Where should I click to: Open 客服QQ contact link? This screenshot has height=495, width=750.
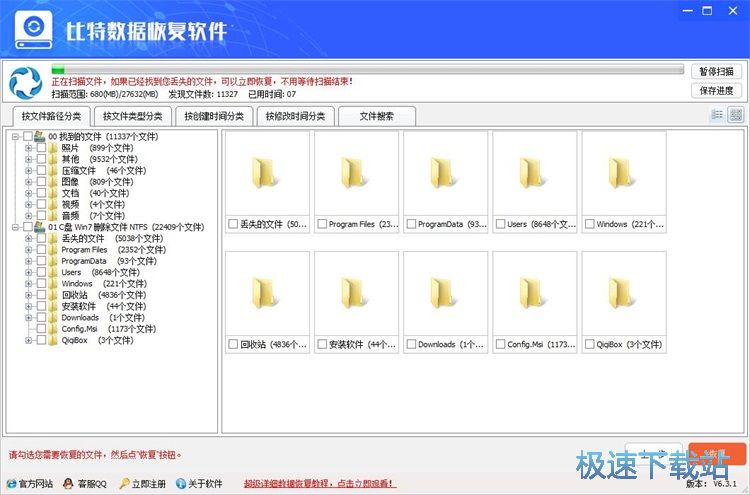click(x=92, y=484)
